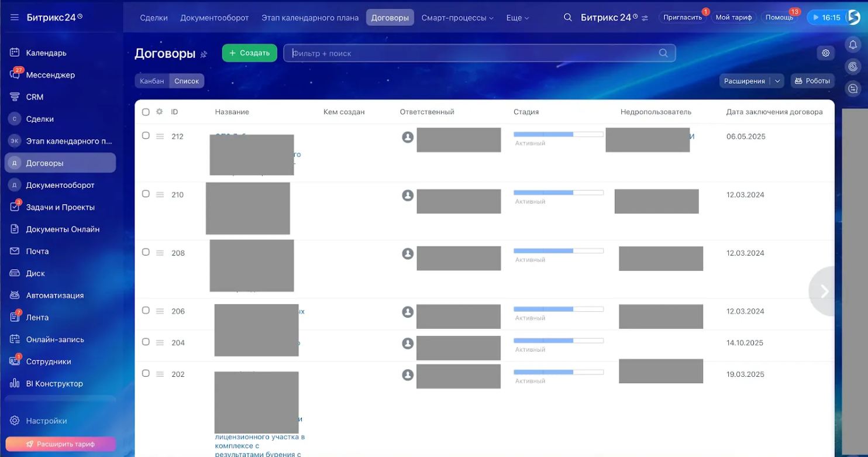This screenshot has height=457, width=868.
Task: Open Календарь from the sidebar
Action: pos(46,53)
